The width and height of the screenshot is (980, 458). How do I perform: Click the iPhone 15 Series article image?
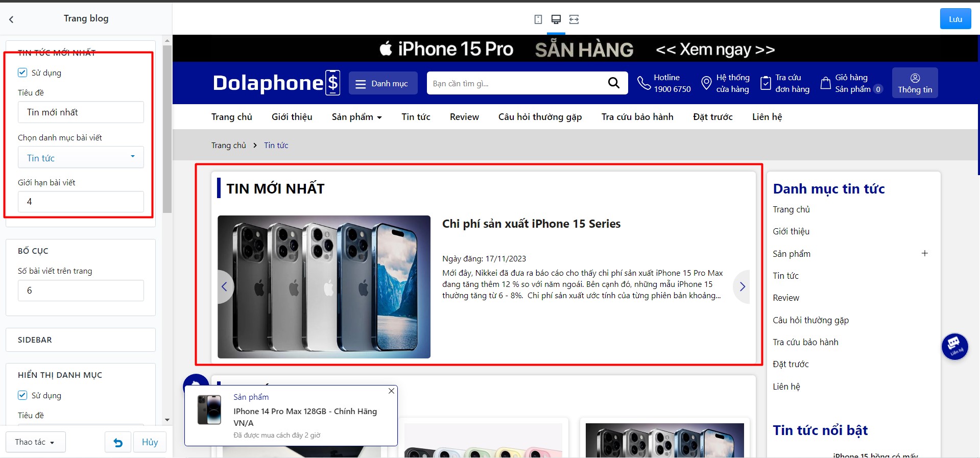[324, 286]
